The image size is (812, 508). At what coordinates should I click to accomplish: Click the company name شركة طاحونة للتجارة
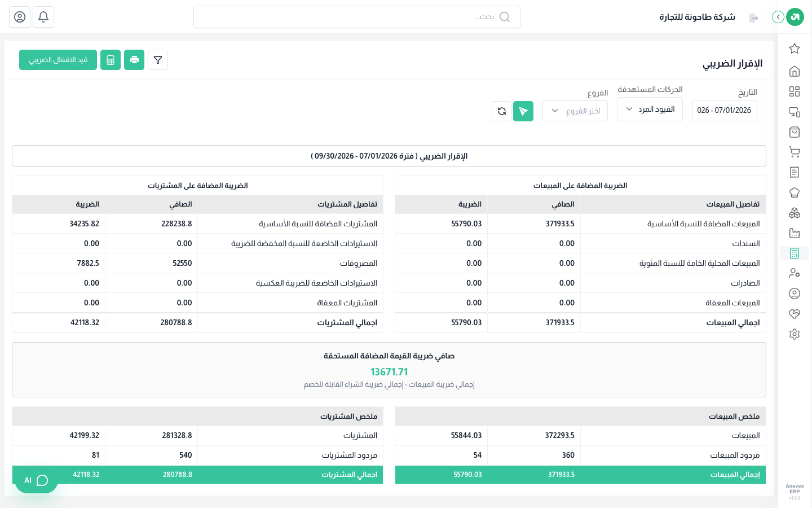click(x=698, y=17)
